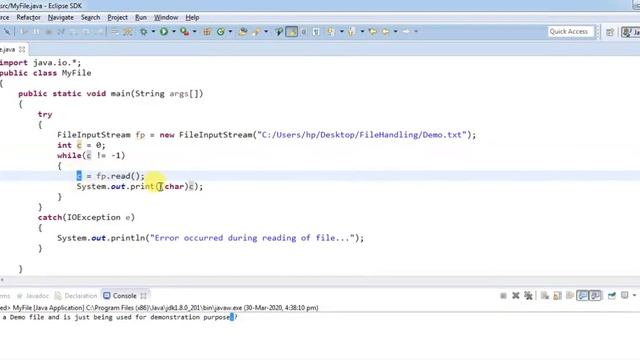Toggle Pin Console

pos(612,296)
